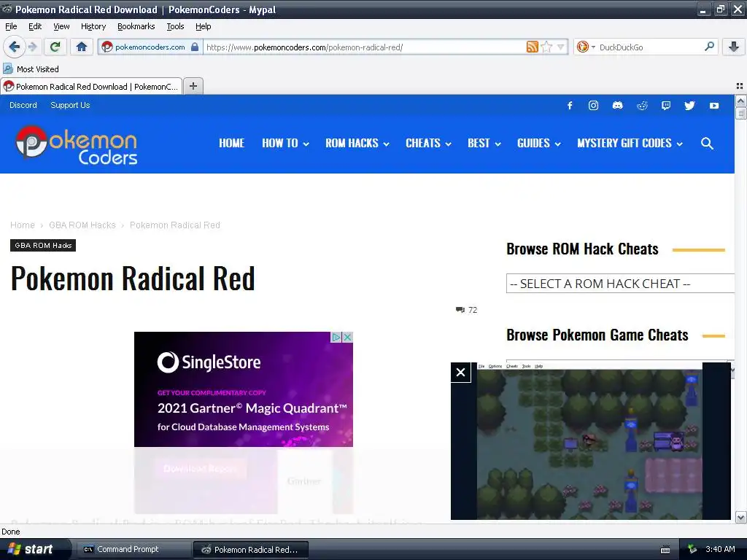Click in the URL address field
The width and height of the screenshot is (747, 560).
365,47
